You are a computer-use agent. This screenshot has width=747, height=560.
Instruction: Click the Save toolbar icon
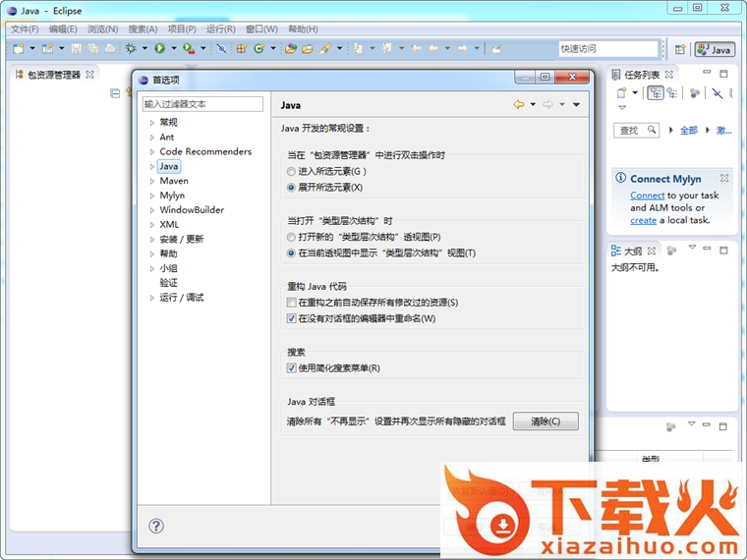pyautogui.click(x=77, y=48)
